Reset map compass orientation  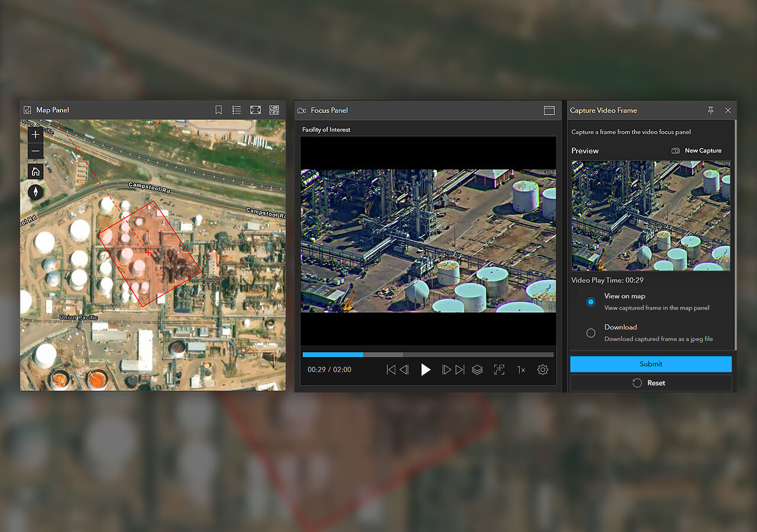coord(35,192)
